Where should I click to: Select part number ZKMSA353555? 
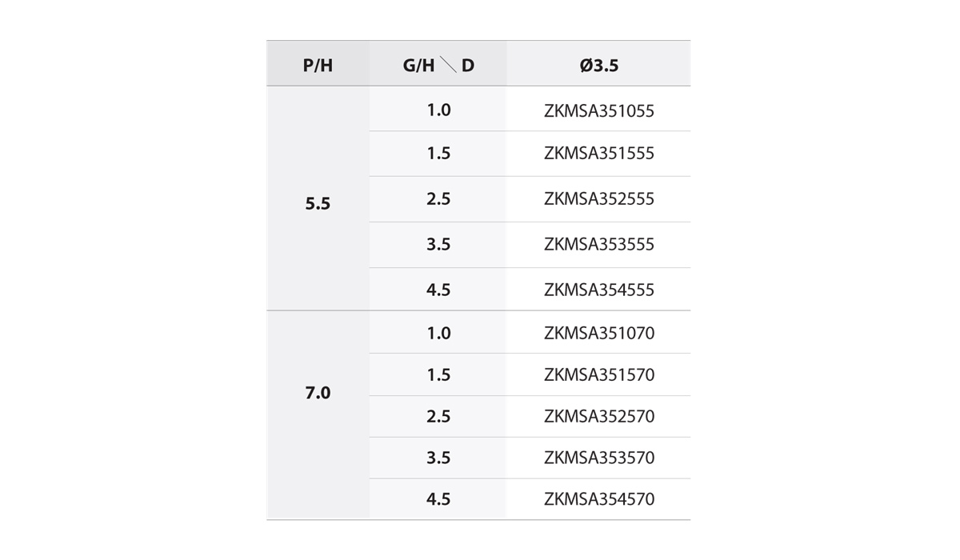tap(598, 245)
